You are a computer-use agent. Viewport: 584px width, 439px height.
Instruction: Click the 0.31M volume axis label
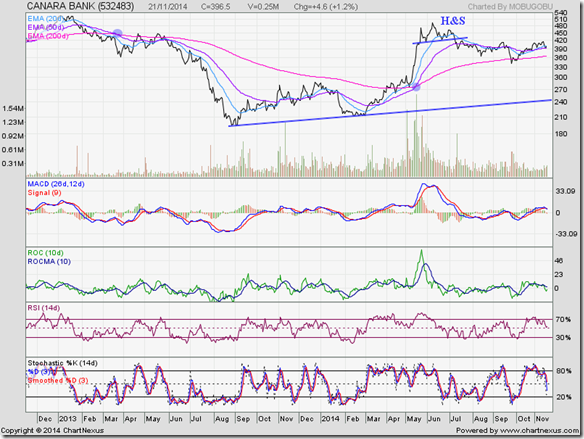pos(13,163)
